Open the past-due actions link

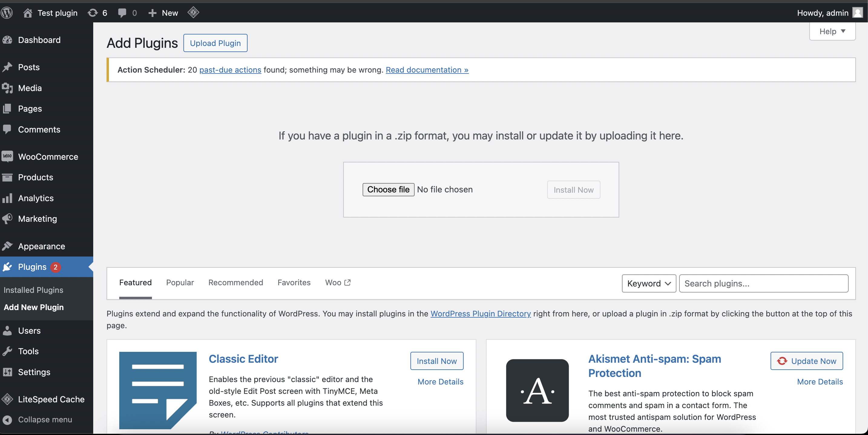coord(230,70)
